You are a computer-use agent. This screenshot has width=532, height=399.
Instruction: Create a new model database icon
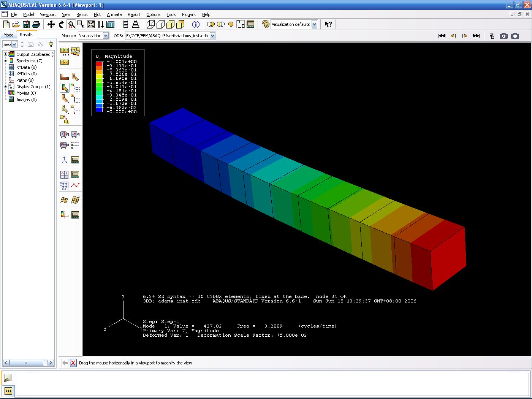coord(6,25)
